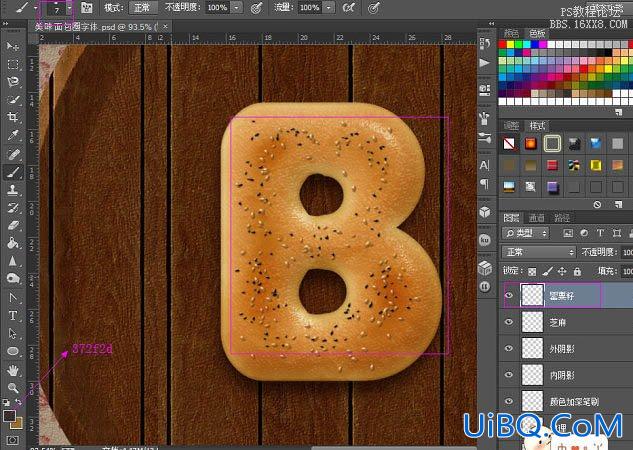Hide the 颜色加深笔刷 layer

coord(509,401)
